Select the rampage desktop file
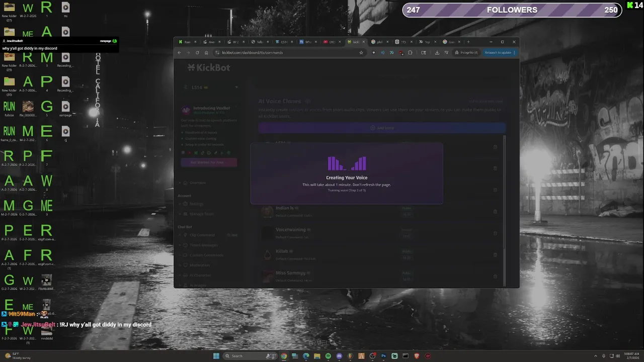Screen dimensions: 644x362 (65, 109)
